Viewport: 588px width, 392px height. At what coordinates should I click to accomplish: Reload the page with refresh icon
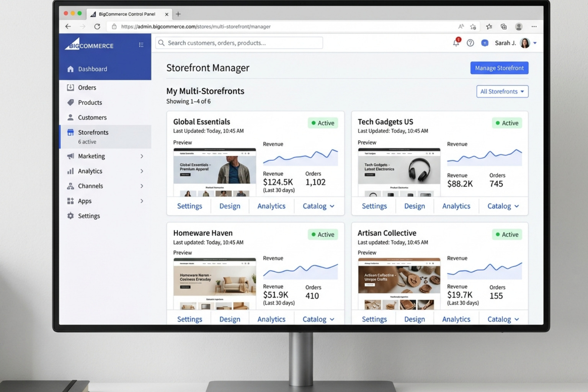click(x=97, y=26)
